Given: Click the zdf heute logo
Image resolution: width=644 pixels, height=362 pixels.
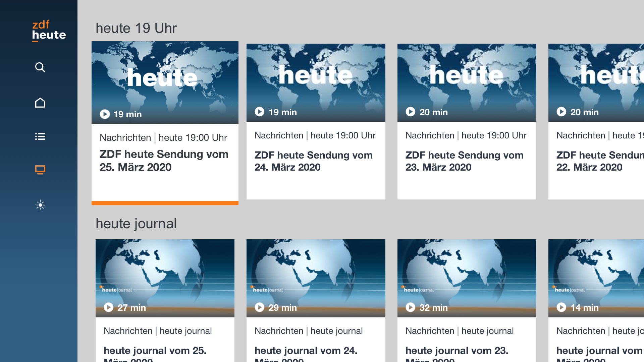Looking at the screenshot, I should click(x=49, y=31).
